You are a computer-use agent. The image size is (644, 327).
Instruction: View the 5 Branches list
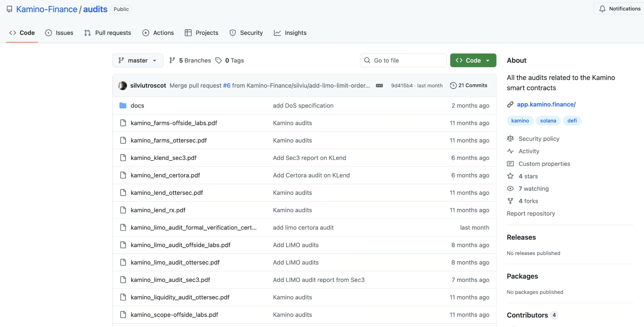coord(190,60)
